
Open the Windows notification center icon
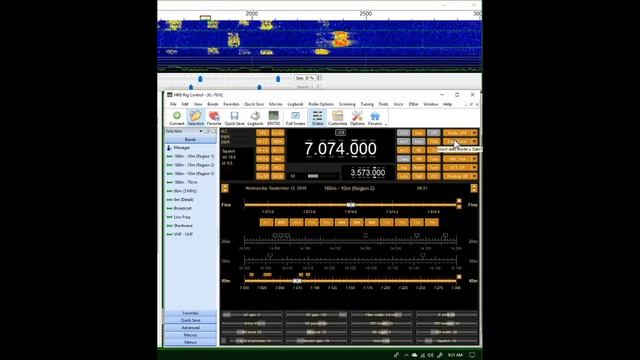(x=472, y=355)
